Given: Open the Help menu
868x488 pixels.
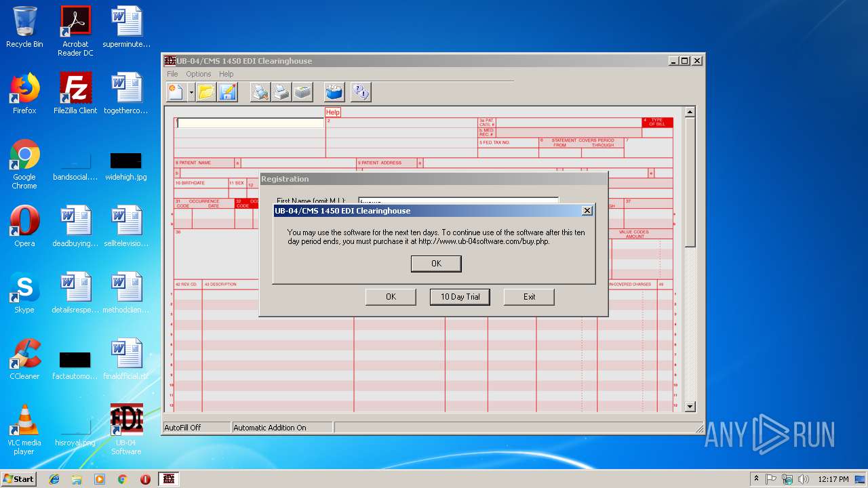Looking at the screenshot, I should [x=226, y=74].
